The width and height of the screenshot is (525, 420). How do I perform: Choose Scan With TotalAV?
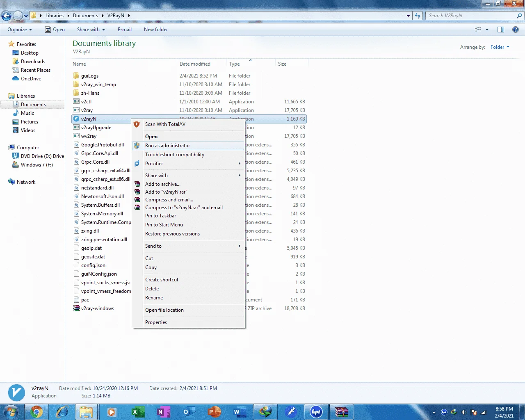188,124
